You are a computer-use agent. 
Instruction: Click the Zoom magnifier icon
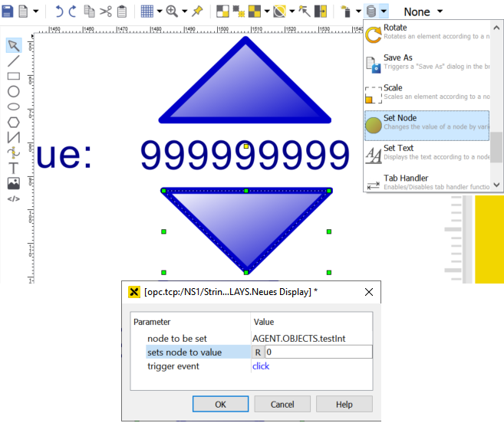click(172, 11)
